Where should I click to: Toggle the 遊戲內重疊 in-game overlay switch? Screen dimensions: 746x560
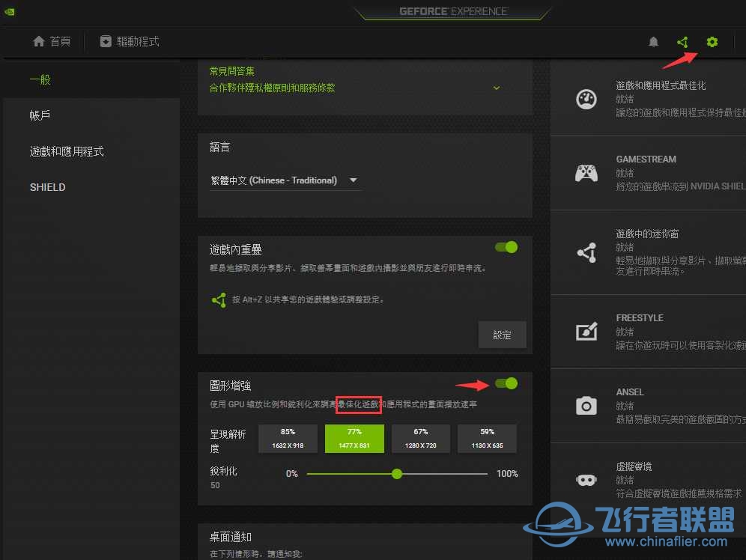[506, 247]
